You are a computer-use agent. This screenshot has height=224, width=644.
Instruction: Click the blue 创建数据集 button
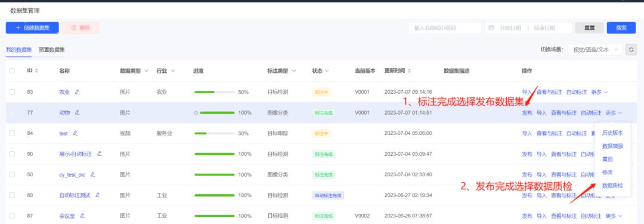32,28
